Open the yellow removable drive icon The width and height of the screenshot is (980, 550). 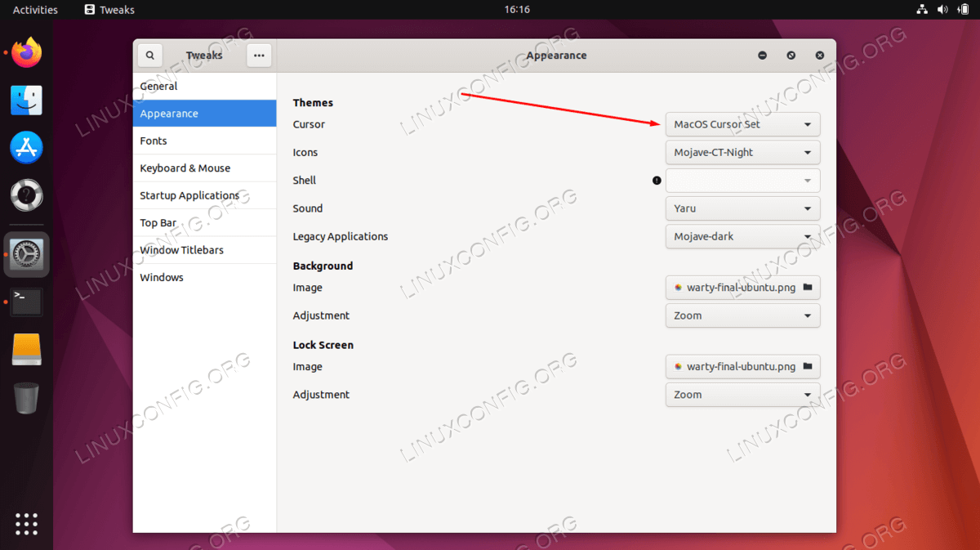(x=27, y=349)
